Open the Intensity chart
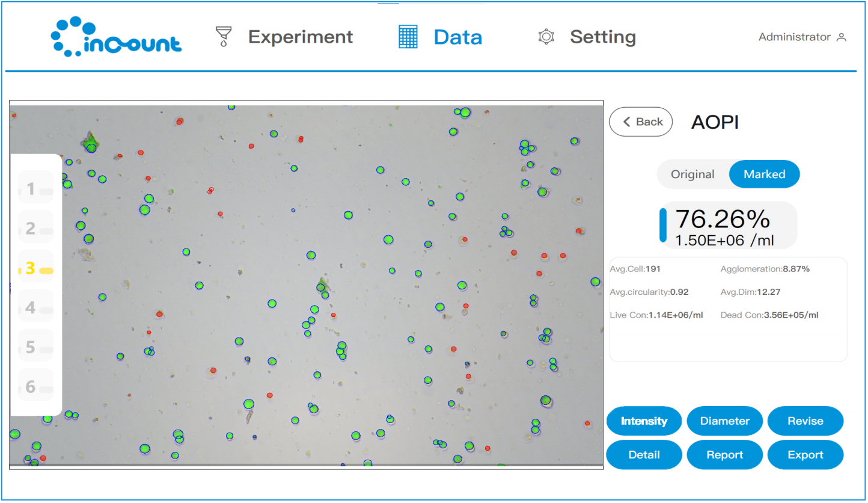 [644, 421]
